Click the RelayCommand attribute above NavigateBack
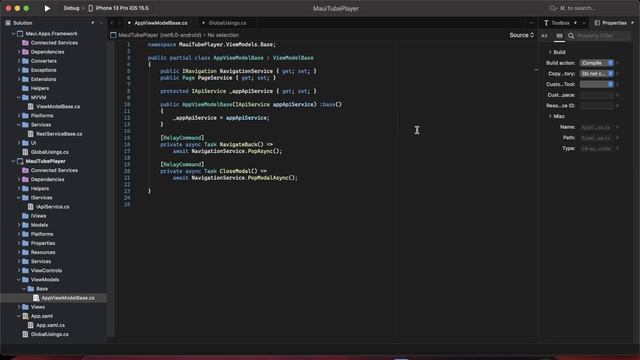Image resolution: width=640 pixels, height=360 pixels. (x=182, y=138)
